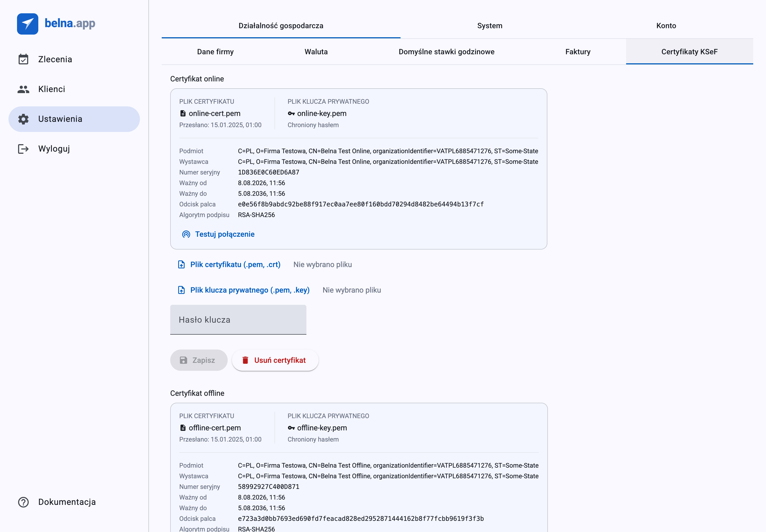The width and height of the screenshot is (766, 532).
Task: Click the key icon next to offline-key.pem
Action: tap(291, 428)
